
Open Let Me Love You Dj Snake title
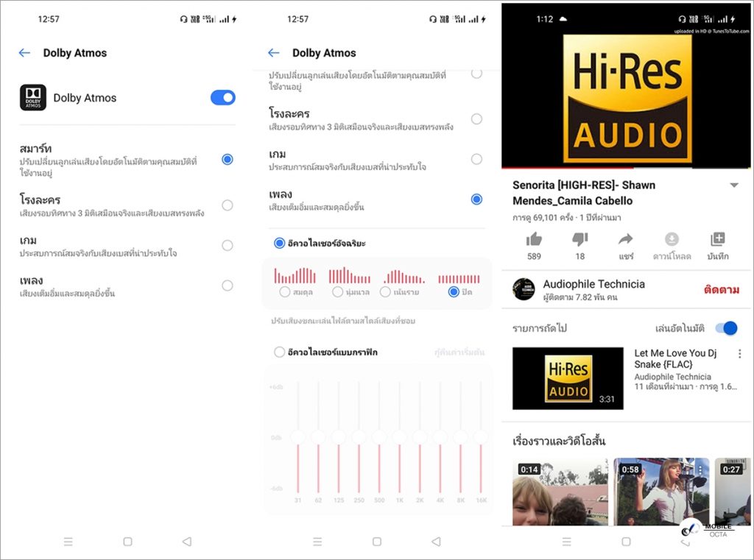pos(676,358)
